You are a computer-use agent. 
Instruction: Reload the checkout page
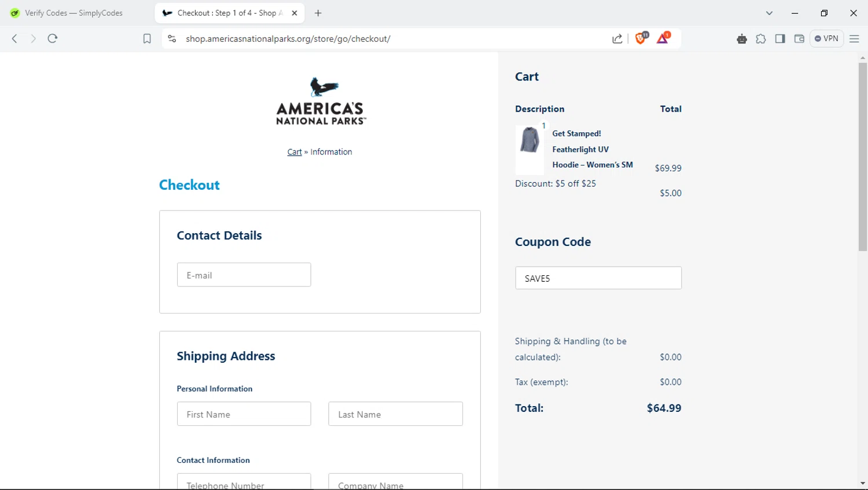click(x=53, y=39)
